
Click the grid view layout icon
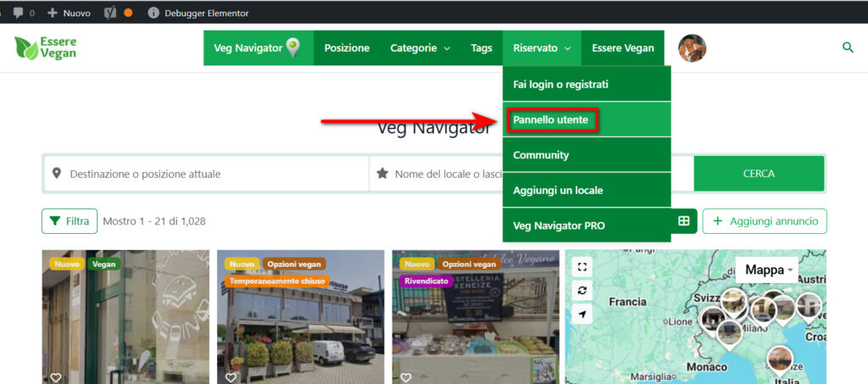tap(683, 221)
